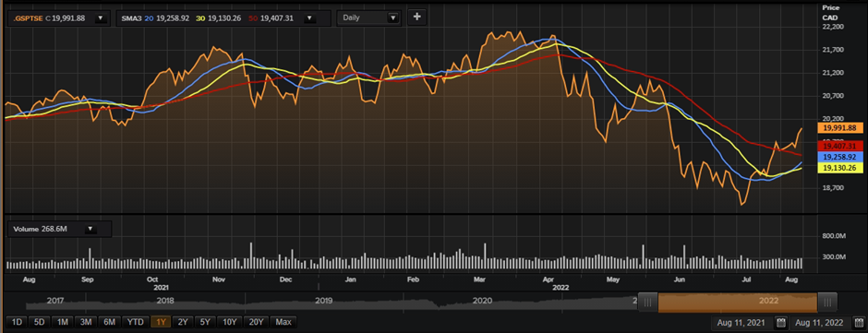Expand the .GSPTSE symbol dropdown arrow
868x333 pixels.
tap(101, 18)
